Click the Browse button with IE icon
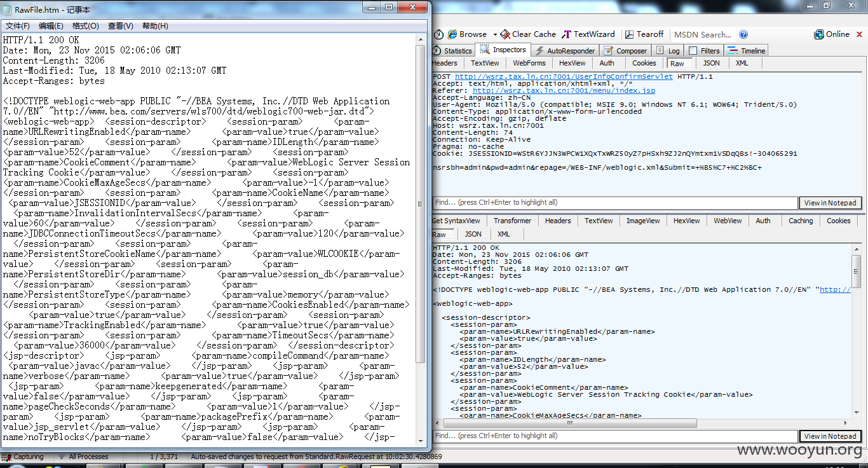The height and width of the screenshot is (468, 868). pyautogui.click(x=467, y=34)
